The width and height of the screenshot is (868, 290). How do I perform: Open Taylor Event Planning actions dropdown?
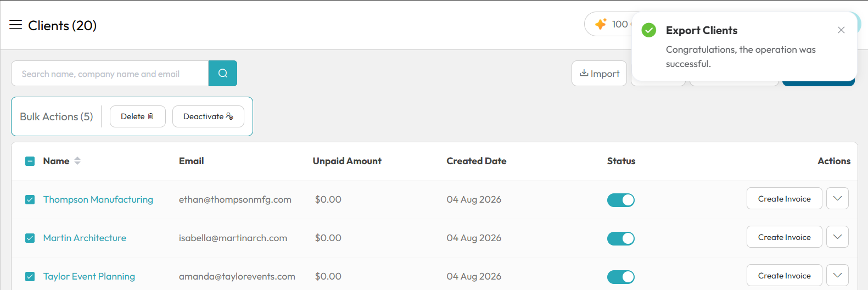pos(837,275)
